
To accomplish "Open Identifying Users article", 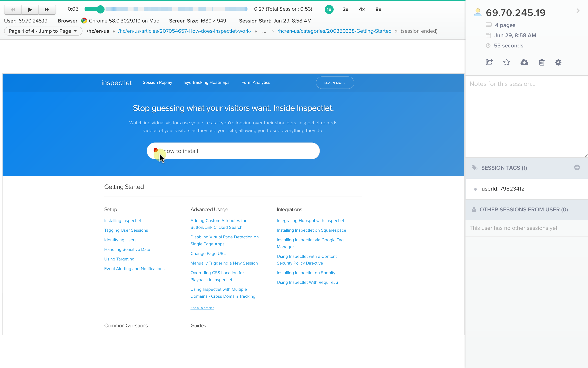I will [120, 240].
